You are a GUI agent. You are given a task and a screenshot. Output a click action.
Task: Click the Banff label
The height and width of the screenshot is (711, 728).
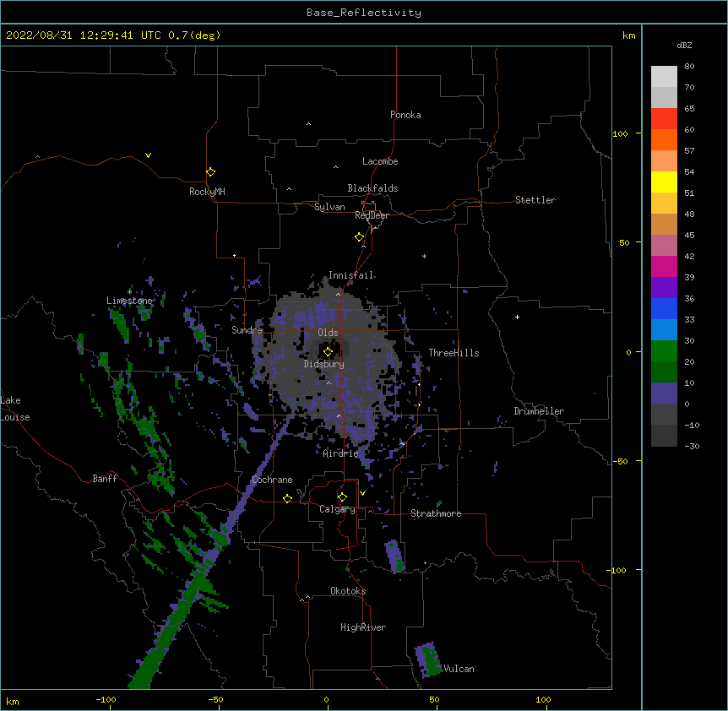point(105,479)
